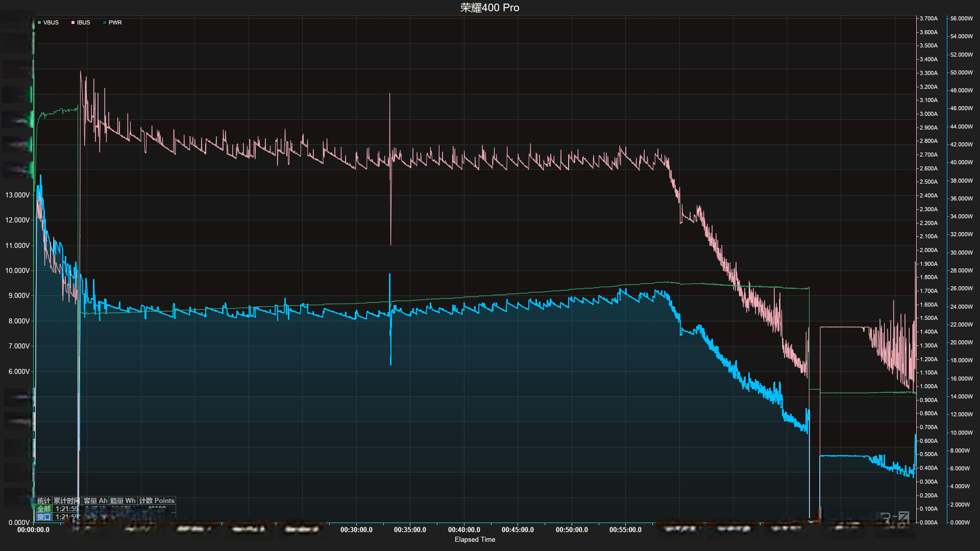Click the 00:00:00.0 time axis tick
The height and width of the screenshot is (551, 980).
tap(33, 530)
